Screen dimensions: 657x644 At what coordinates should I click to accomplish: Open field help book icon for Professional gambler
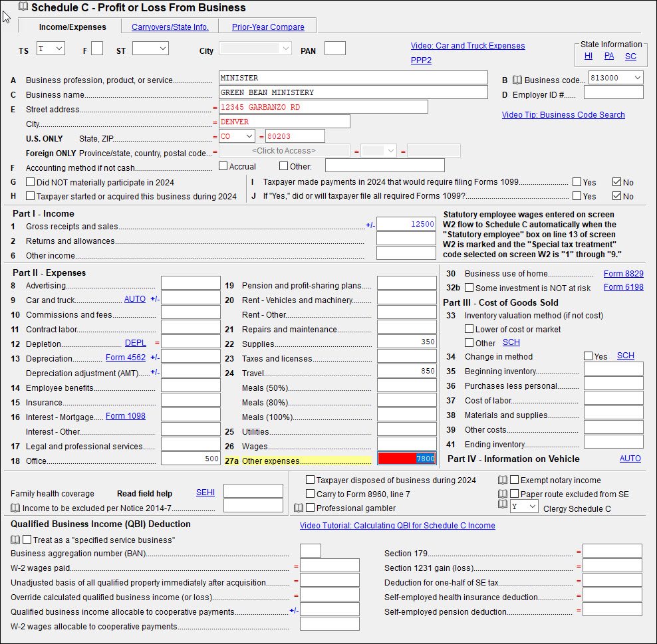tap(299, 508)
